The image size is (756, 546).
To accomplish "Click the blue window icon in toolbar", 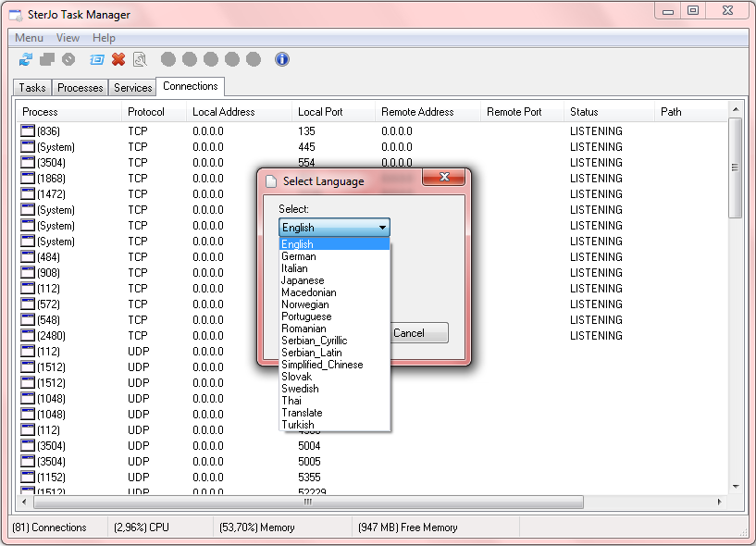I will click(96, 59).
